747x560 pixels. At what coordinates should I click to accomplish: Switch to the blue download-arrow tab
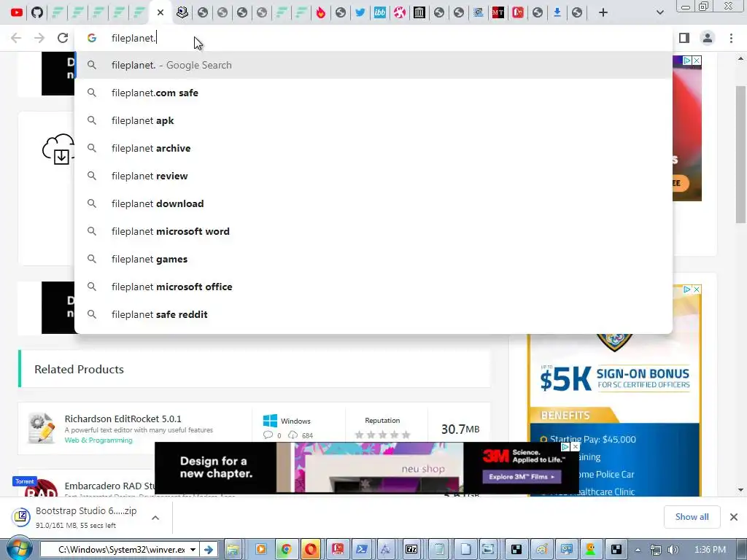coord(557,12)
